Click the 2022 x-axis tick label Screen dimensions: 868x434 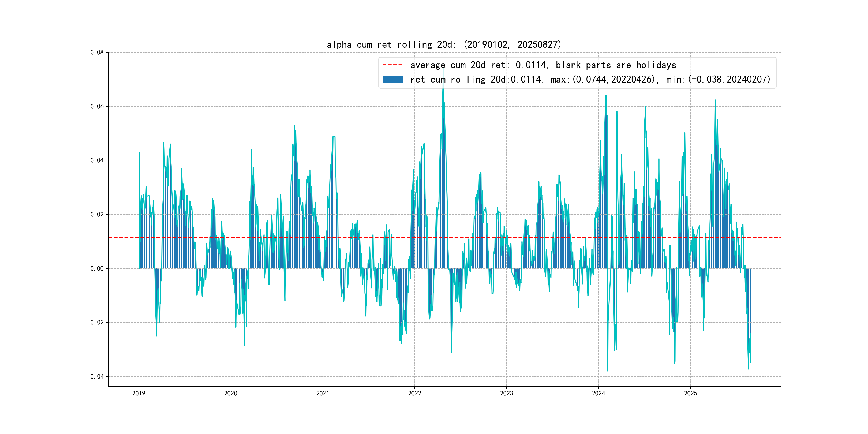coord(415,393)
